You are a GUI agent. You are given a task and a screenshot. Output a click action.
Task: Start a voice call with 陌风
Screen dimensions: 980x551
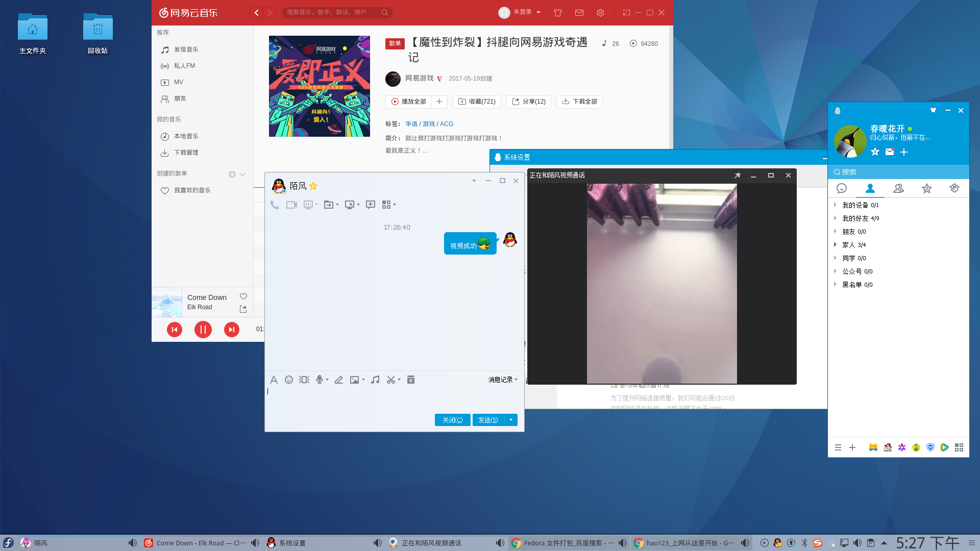275,205
